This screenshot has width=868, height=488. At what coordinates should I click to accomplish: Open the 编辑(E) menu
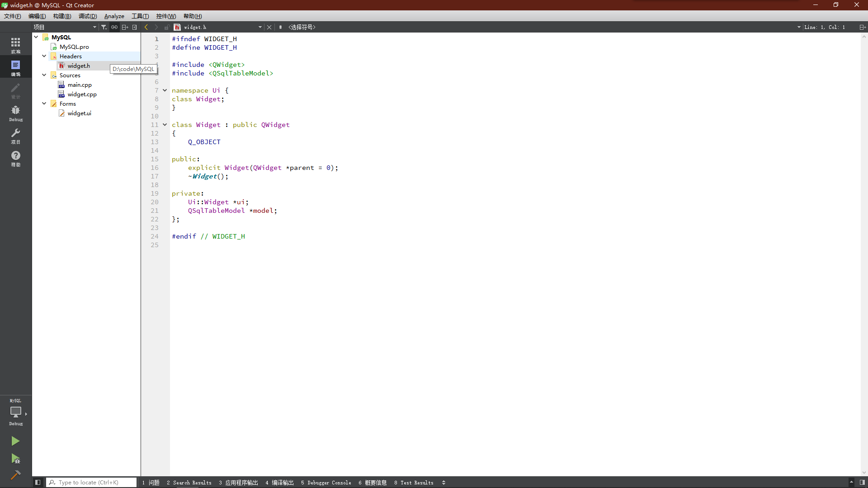point(37,16)
